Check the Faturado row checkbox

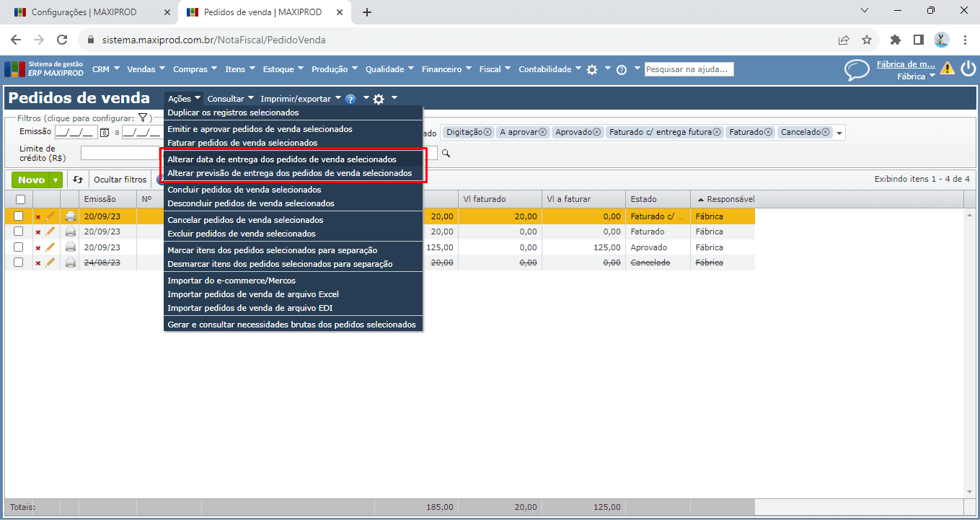click(x=19, y=232)
